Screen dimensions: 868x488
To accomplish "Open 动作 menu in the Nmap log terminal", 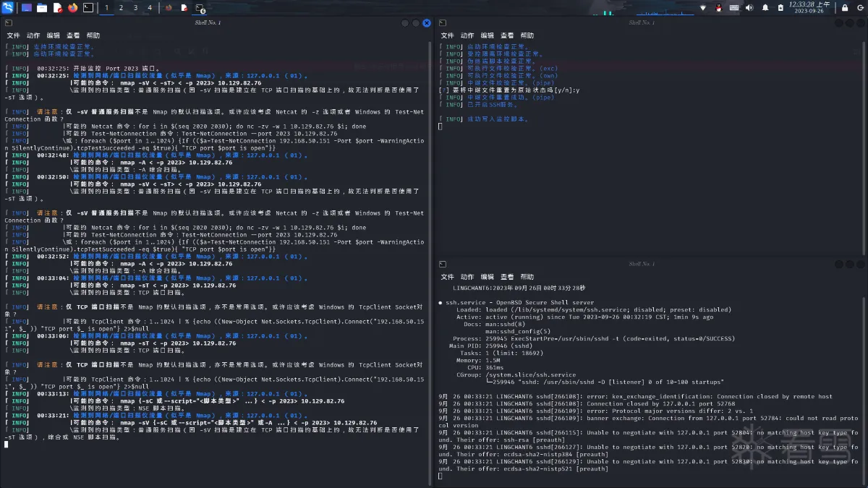I will (33, 35).
